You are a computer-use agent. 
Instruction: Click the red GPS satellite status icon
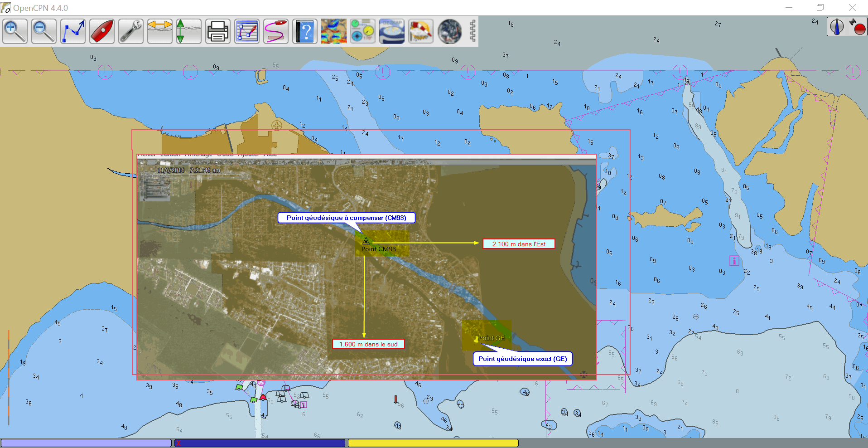click(857, 27)
